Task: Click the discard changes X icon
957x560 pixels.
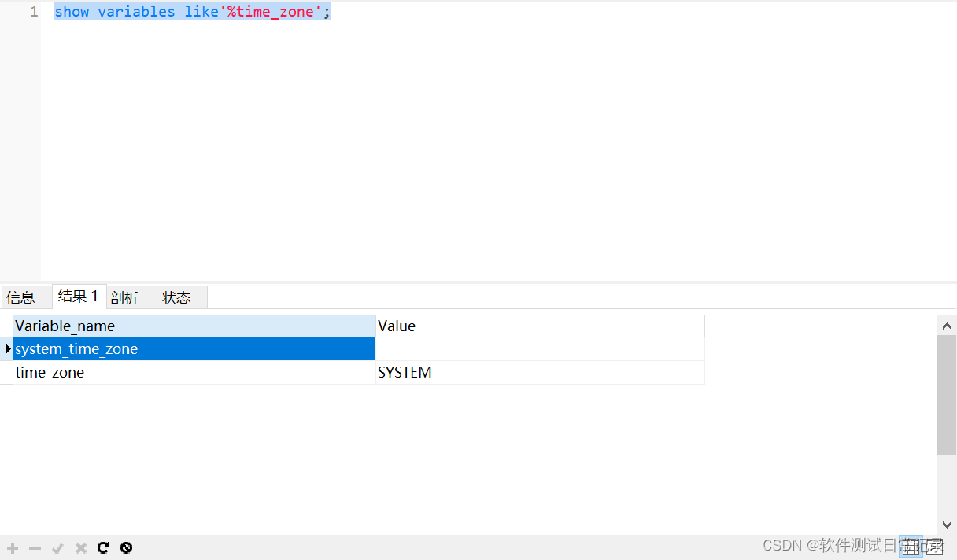Action: (80, 548)
